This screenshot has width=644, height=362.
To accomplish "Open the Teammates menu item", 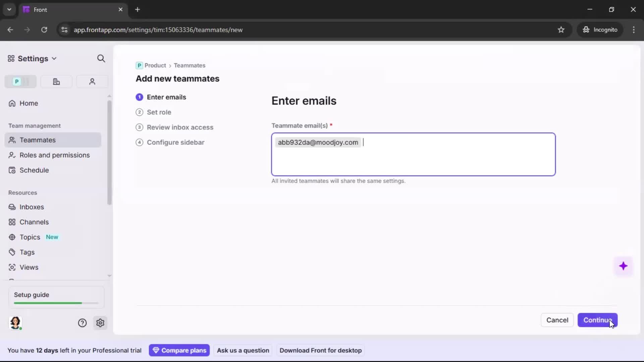I will (37, 140).
